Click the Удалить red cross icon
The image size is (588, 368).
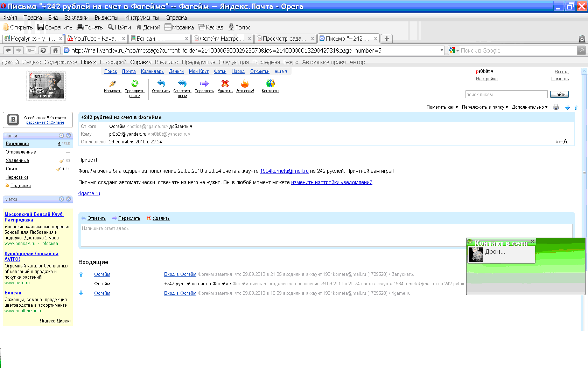point(225,83)
